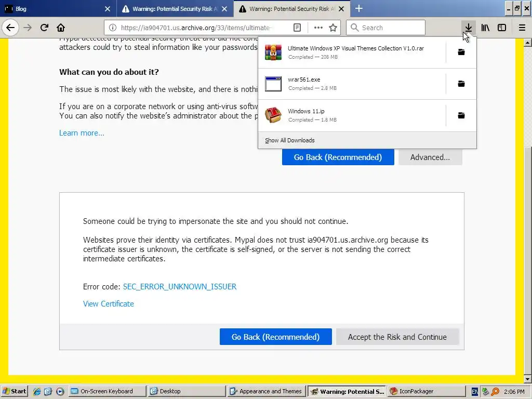The width and height of the screenshot is (532, 399).
Task: Close the active Warning tab
Action: tap(341, 9)
